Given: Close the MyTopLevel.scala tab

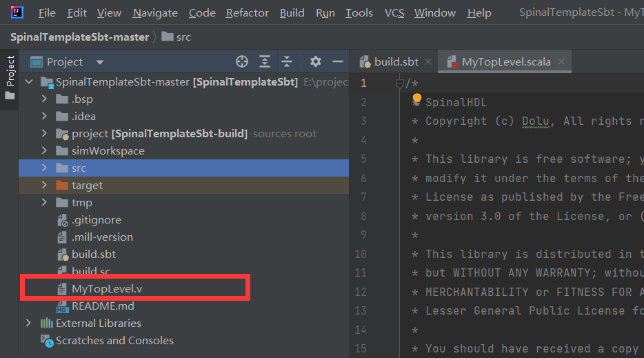Looking at the screenshot, I should click(x=561, y=61).
